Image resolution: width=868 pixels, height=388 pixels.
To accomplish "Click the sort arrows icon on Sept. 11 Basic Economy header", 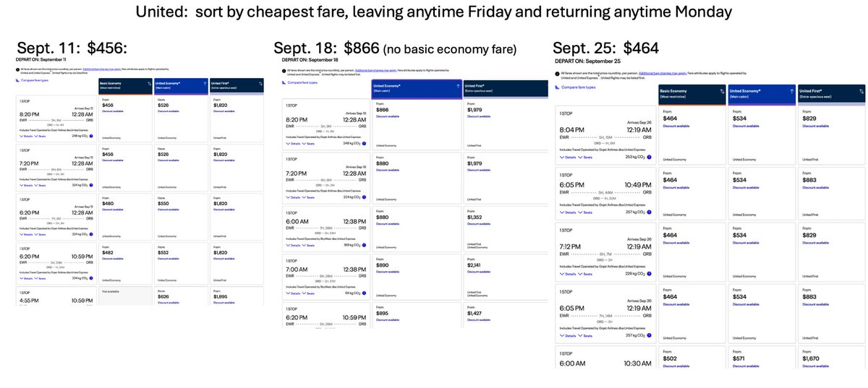I will (148, 84).
